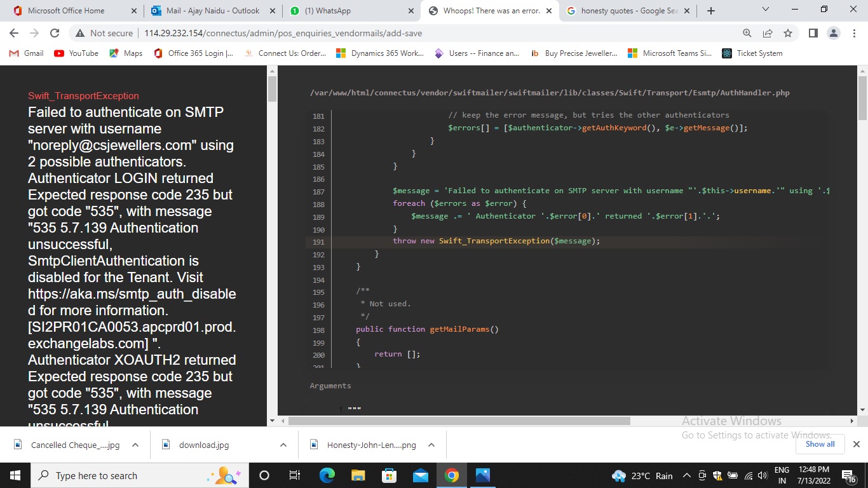Open the share page icon

click(x=768, y=33)
